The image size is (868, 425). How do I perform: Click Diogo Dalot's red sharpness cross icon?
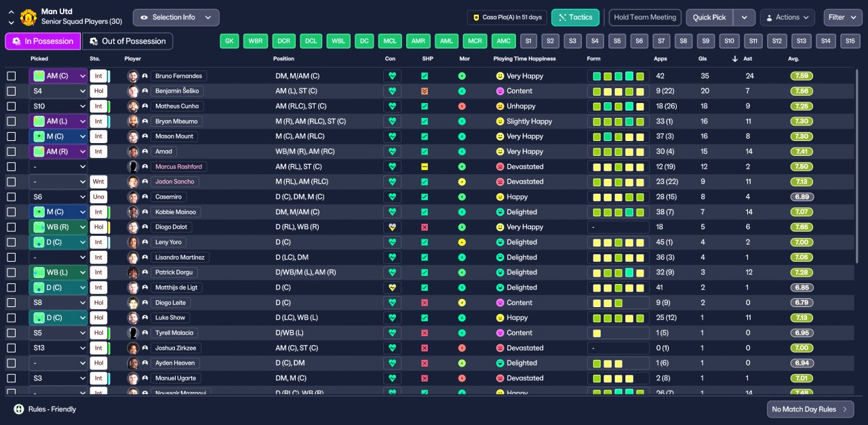[x=425, y=227]
